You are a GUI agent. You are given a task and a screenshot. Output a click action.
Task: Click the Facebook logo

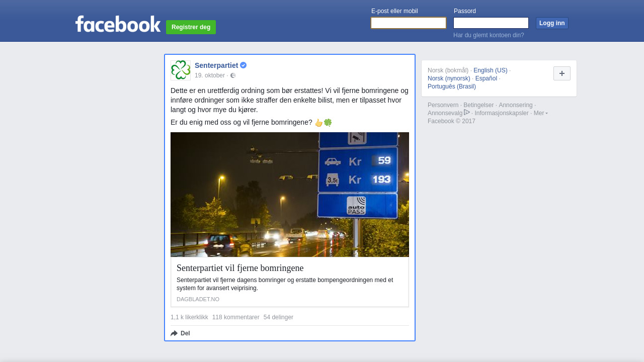pos(118,24)
